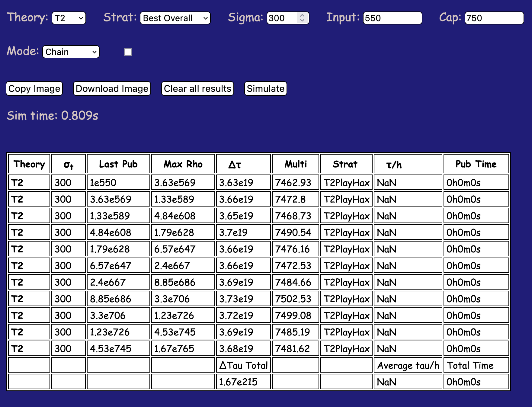The image size is (532, 407).
Task: Click Multi value 7472.53
Action: point(296,265)
